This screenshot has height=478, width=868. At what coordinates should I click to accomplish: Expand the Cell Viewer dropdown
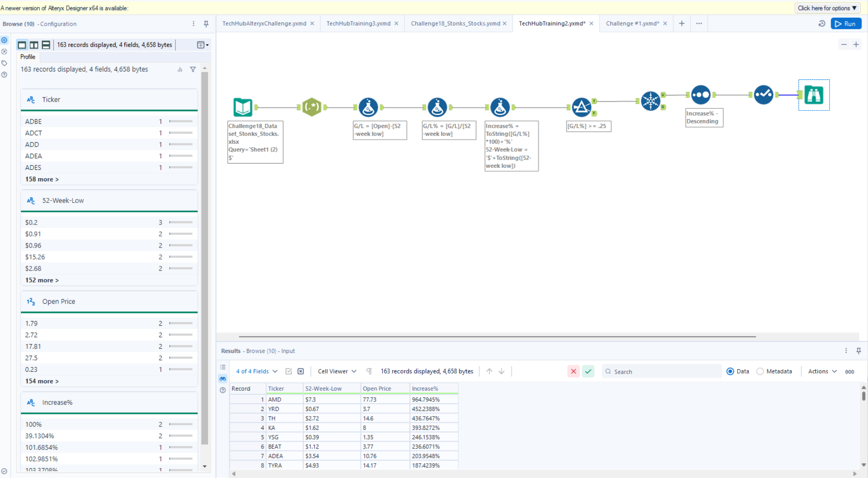tap(337, 371)
